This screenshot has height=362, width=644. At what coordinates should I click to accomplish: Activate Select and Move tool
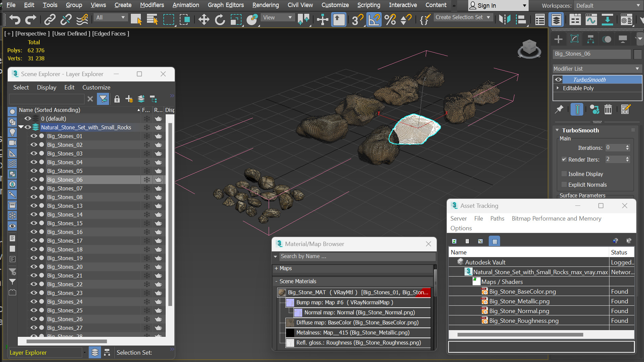pyautogui.click(x=204, y=19)
